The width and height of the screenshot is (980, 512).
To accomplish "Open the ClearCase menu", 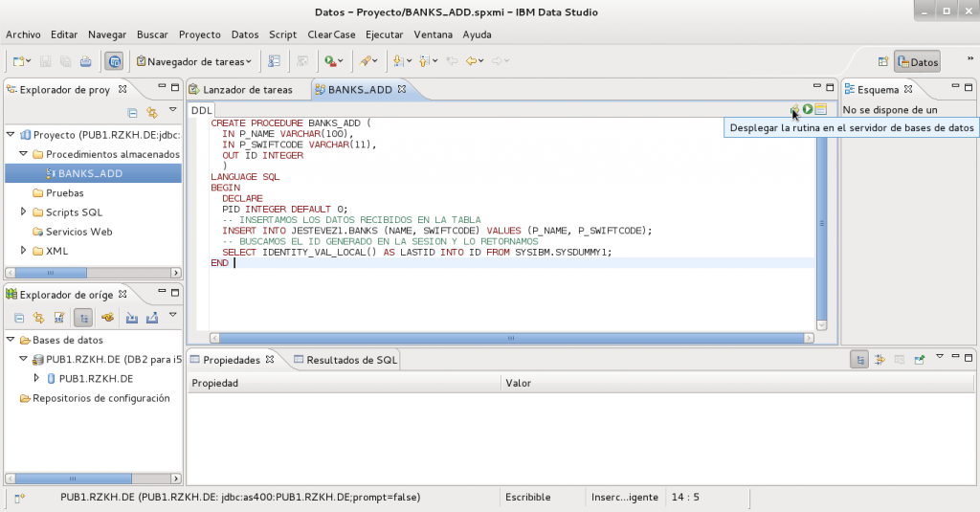I will click(x=331, y=34).
